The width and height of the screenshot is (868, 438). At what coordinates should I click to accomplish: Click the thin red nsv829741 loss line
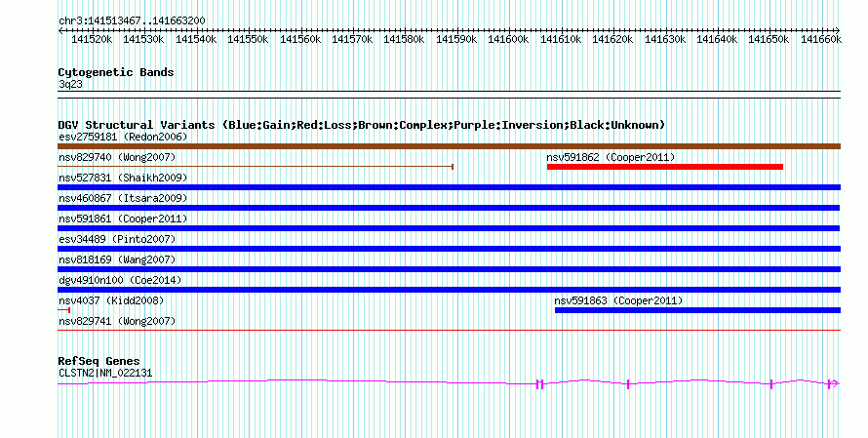pos(449,331)
